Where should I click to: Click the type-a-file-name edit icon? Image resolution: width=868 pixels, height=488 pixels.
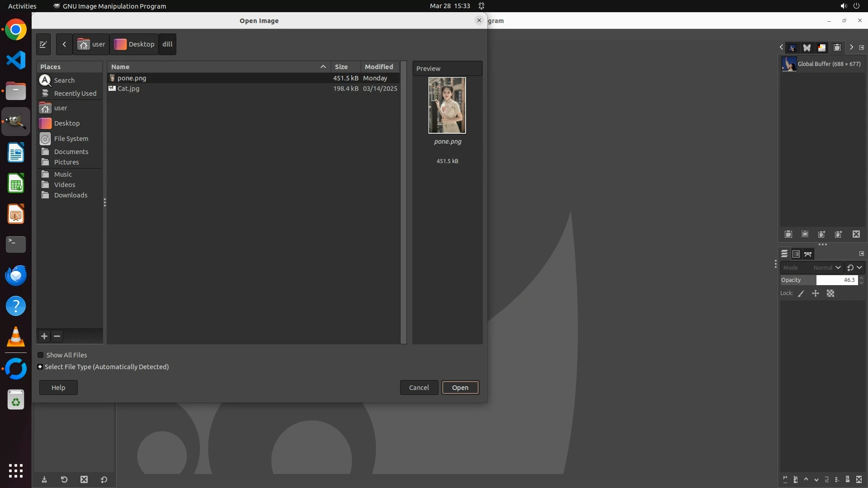pos(43,44)
